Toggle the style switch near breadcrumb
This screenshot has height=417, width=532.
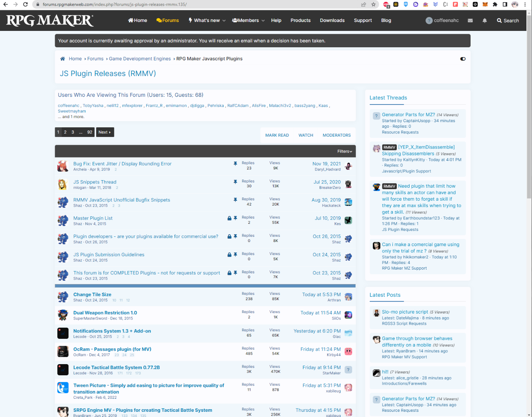point(463,59)
